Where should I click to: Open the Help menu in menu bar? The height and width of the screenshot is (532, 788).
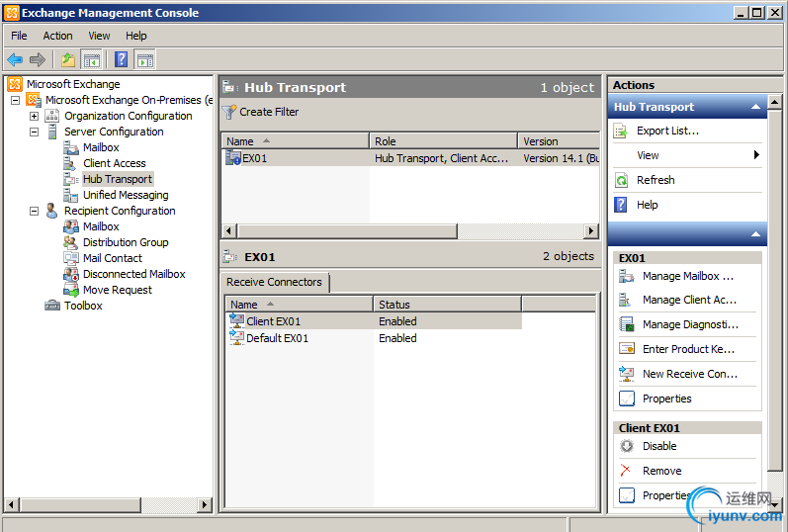point(135,36)
